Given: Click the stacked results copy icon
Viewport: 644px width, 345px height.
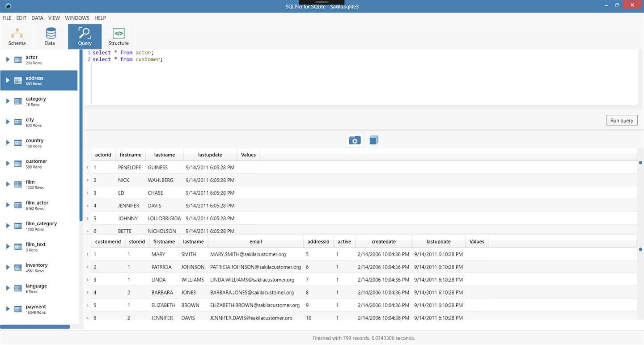Looking at the screenshot, I should [374, 140].
